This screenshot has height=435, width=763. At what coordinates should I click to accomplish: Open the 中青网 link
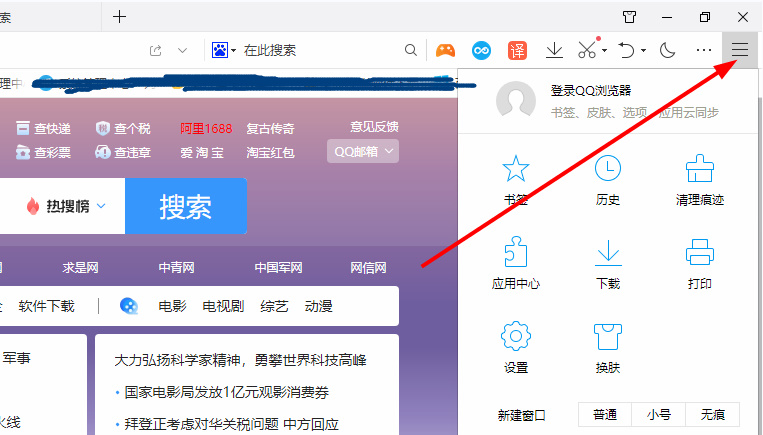[x=177, y=268]
